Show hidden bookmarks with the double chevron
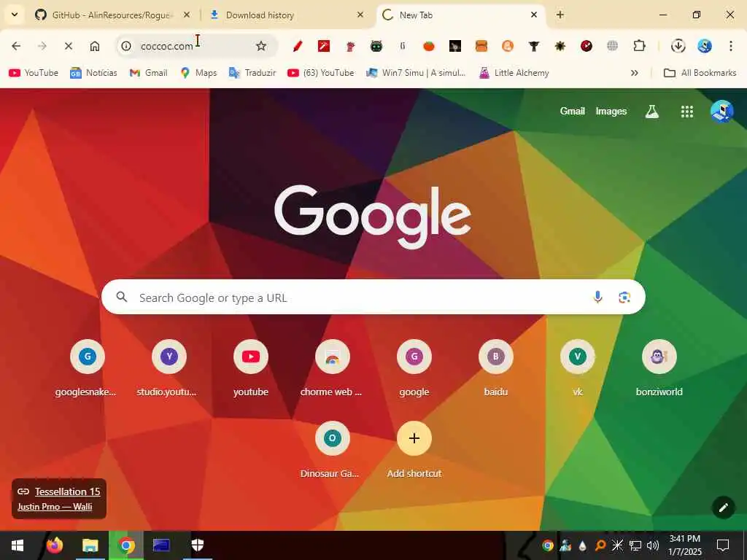This screenshot has height=560, width=747. point(635,73)
